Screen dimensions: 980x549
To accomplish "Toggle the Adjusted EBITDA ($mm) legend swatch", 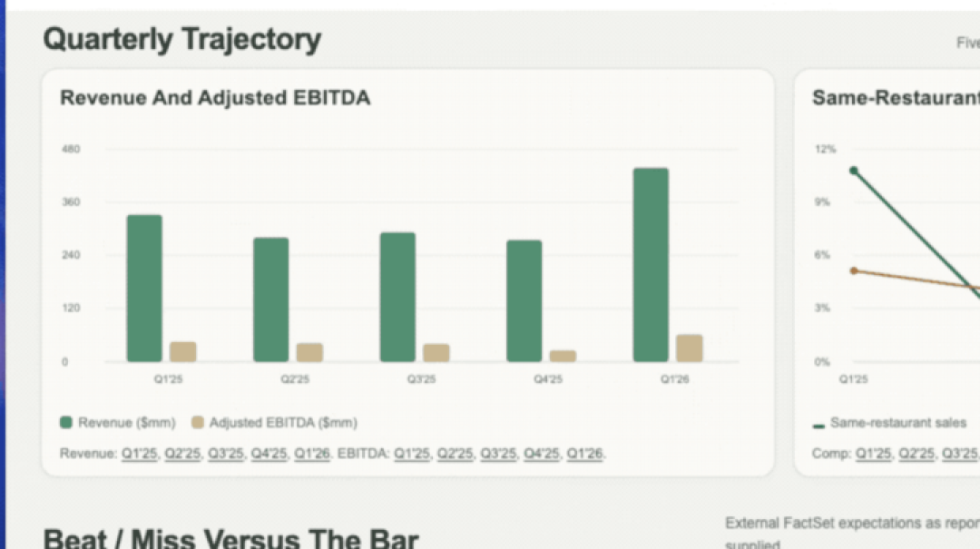I will (198, 423).
